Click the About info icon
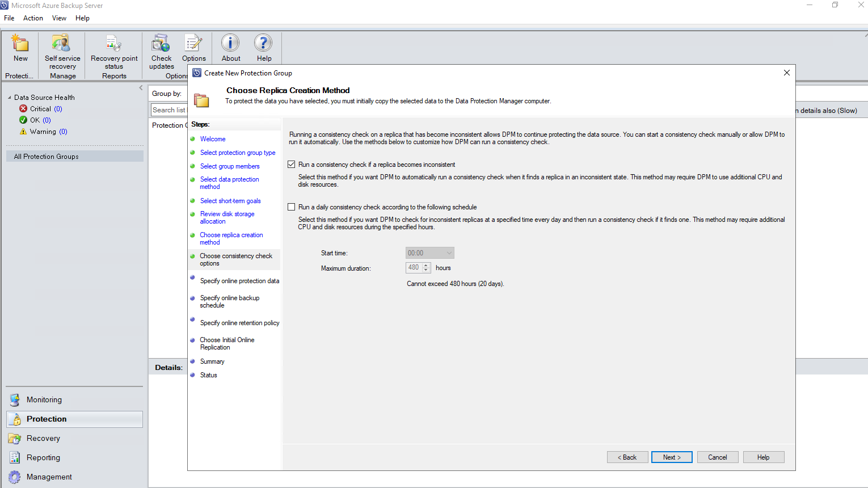Screen dimensions: 868x488 230,43
